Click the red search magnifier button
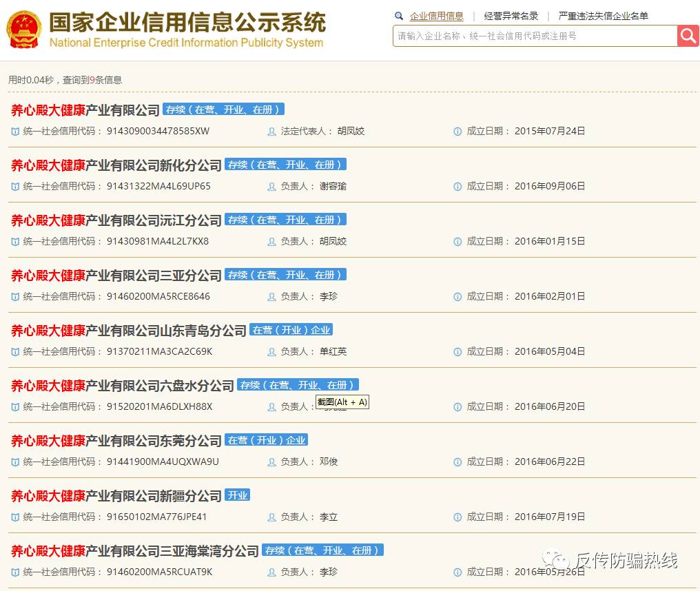Image resolution: width=700 pixels, height=591 pixels. click(688, 36)
